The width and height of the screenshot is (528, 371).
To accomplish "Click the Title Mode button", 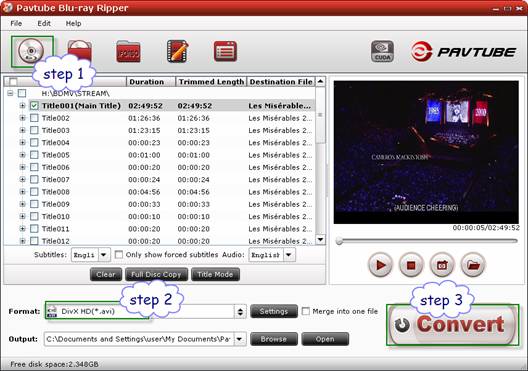I will 215,275.
